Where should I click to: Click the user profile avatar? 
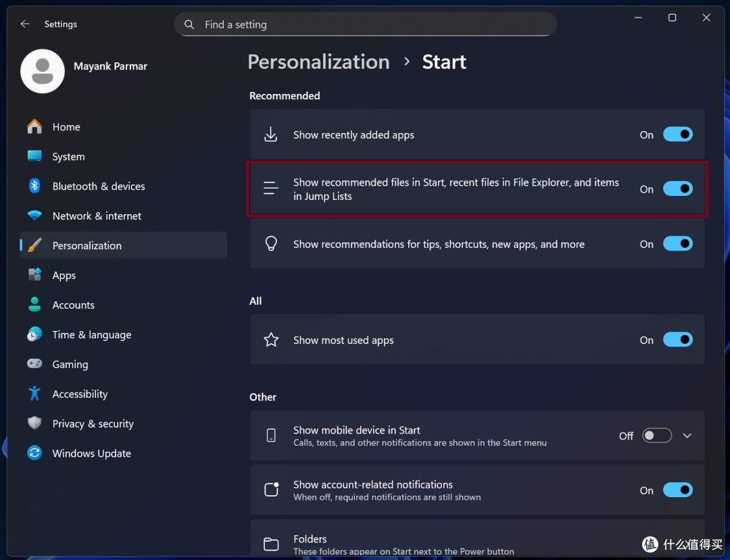pyautogui.click(x=43, y=71)
